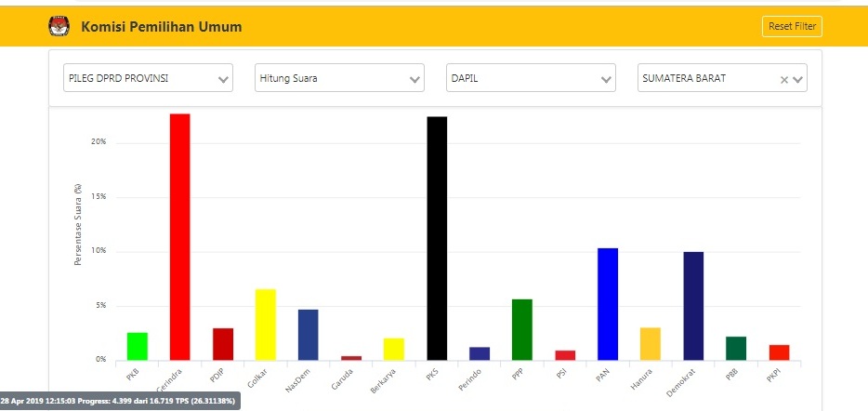The image size is (868, 411).
Task: Click the progress status text at bottom
Action: (121, 400)
